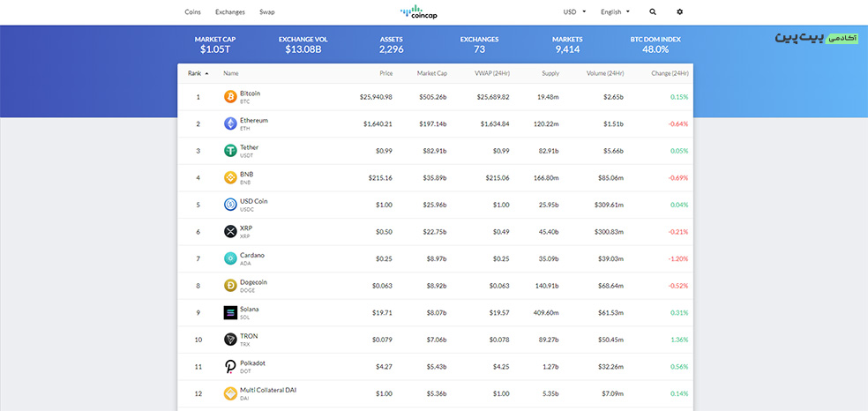
Task: Click the Ethereum coin icon
Action: point(230,123)
